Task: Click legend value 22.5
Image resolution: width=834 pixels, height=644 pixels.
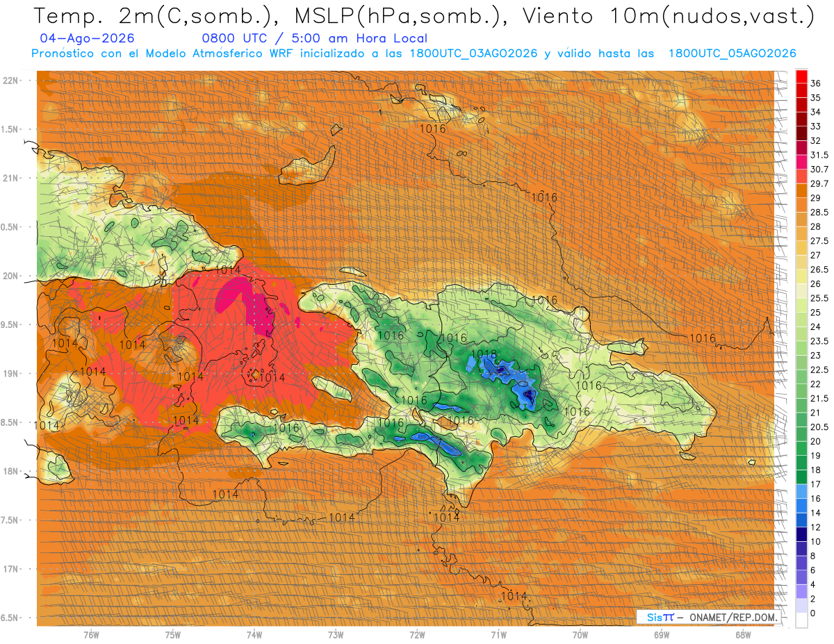Action: pos(819,370)
